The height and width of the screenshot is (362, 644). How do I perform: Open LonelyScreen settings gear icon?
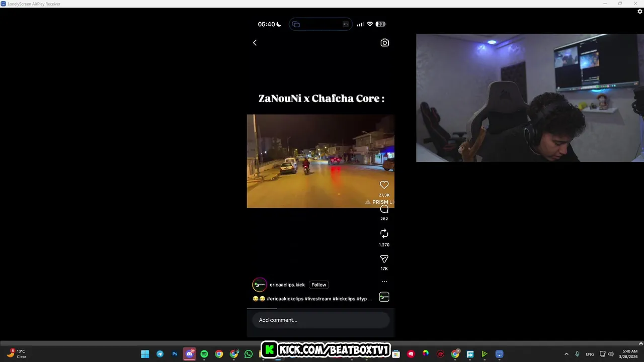point(640,12)
